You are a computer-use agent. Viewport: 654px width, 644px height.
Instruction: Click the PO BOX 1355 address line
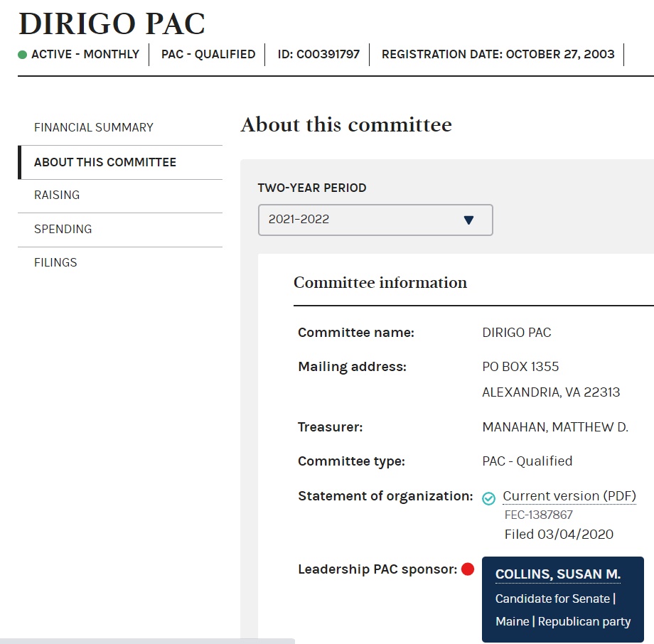pyautogui.click(x=520, y=367)
